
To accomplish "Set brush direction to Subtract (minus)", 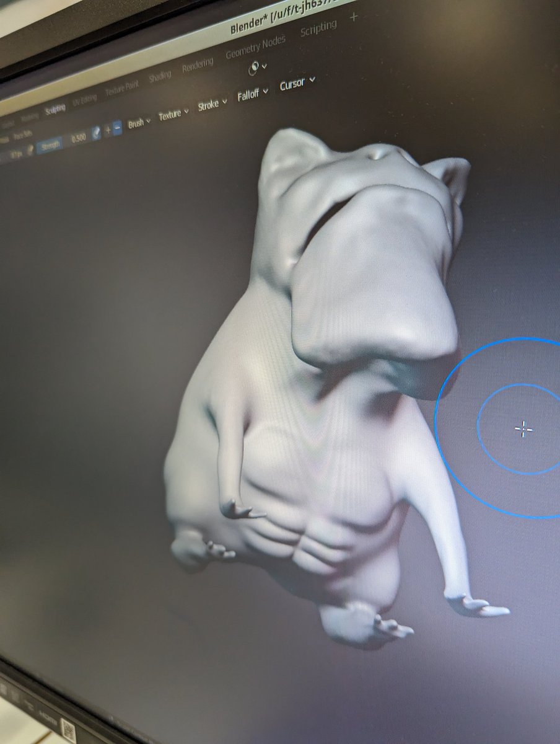I will (117, 127).
